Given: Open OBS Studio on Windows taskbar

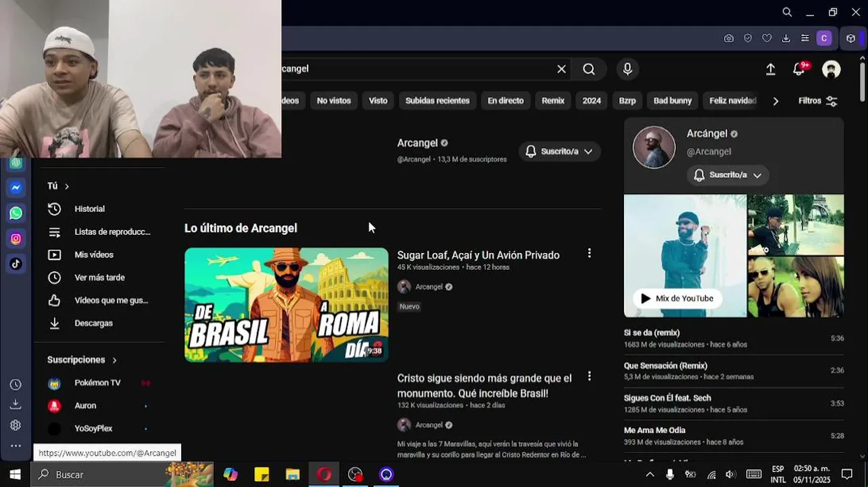Looking at the screenshot, I should point(356,474).
